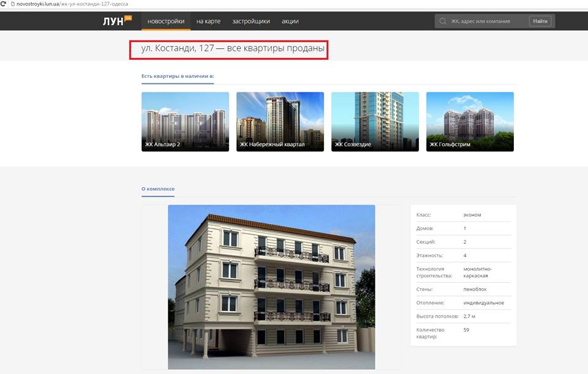This screenshot has height=374, width=588.
Task: Click the browser address bar URL
Action: pos(67,4)
